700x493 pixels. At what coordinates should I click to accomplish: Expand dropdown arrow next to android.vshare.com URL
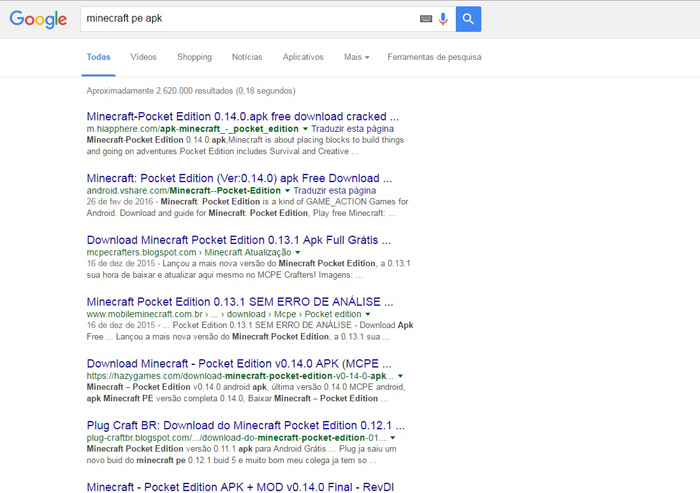click(x=288, y=191)
